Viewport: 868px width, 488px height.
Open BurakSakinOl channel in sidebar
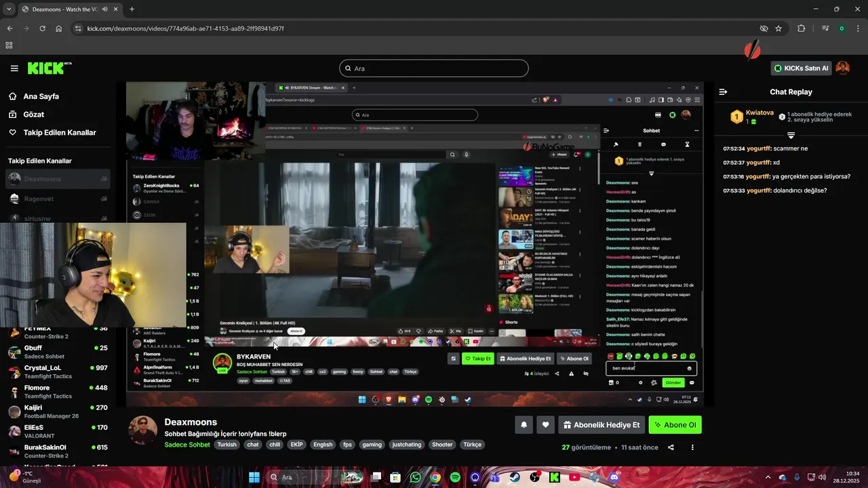[x=58, y=451]
